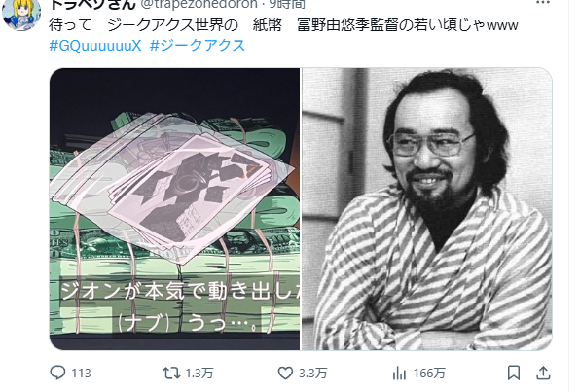
Task: Like the post with heart icon
Action: click(x=285, y=373)
